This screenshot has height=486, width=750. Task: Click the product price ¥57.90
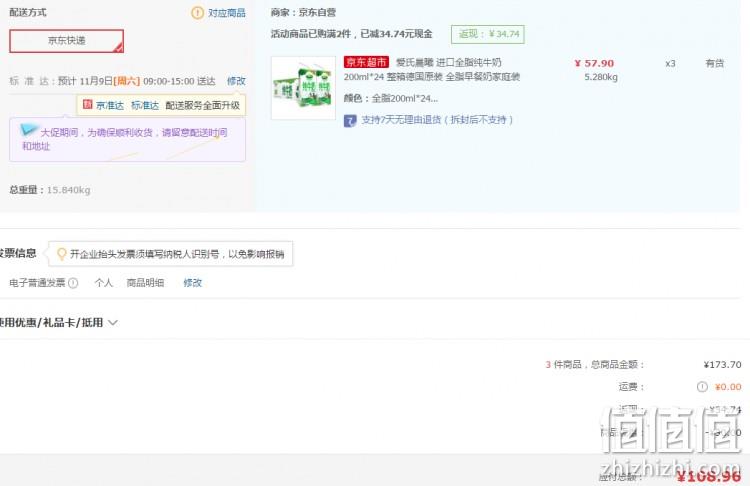coord(594,63)
